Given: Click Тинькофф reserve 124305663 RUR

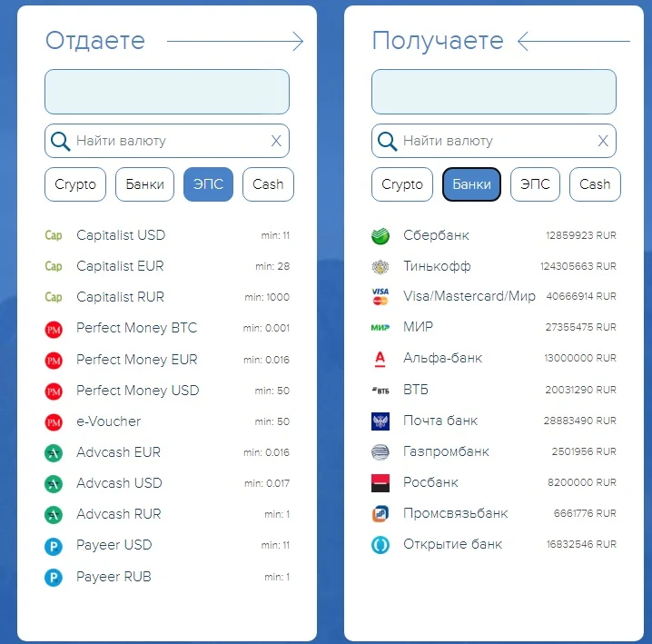Looking at the screenshot, I should click(x=578, y=266).
